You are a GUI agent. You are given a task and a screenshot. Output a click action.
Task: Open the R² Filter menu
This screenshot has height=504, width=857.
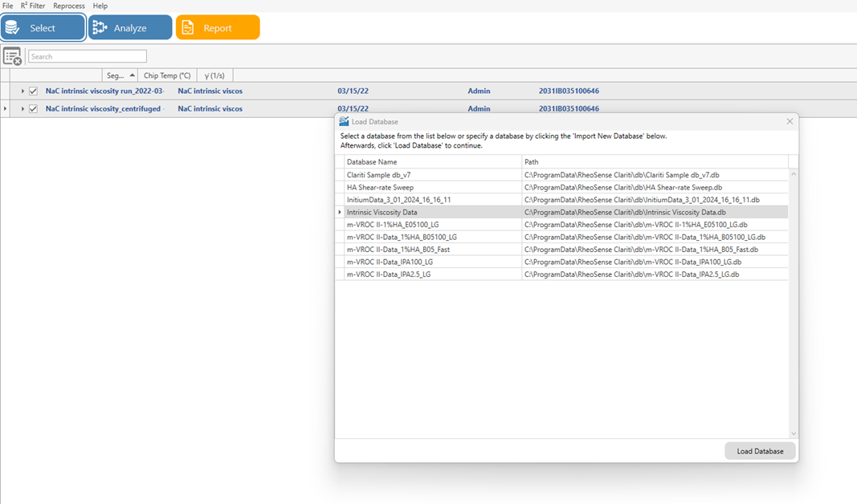[33, 6]
